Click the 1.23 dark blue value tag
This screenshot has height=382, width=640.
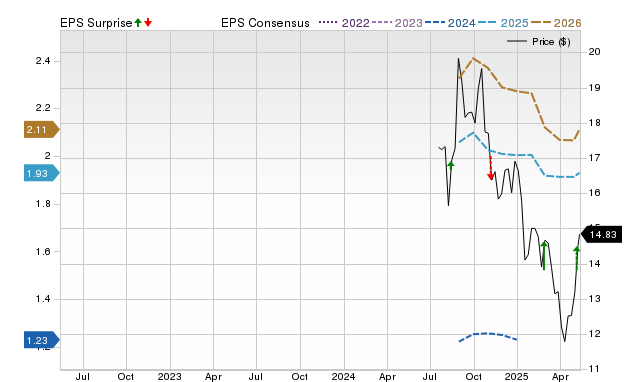pos(42,340)
